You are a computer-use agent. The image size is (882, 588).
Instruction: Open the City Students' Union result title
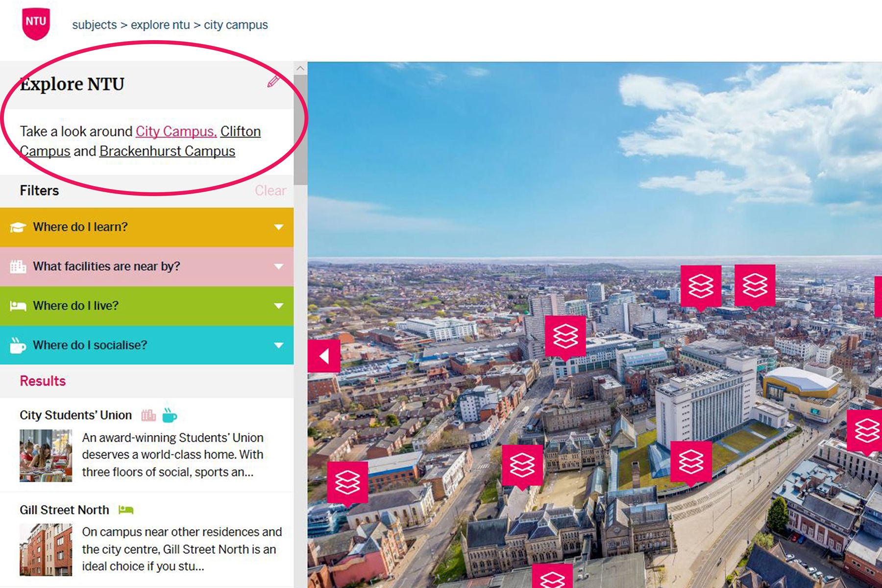[x=76, y=415]
